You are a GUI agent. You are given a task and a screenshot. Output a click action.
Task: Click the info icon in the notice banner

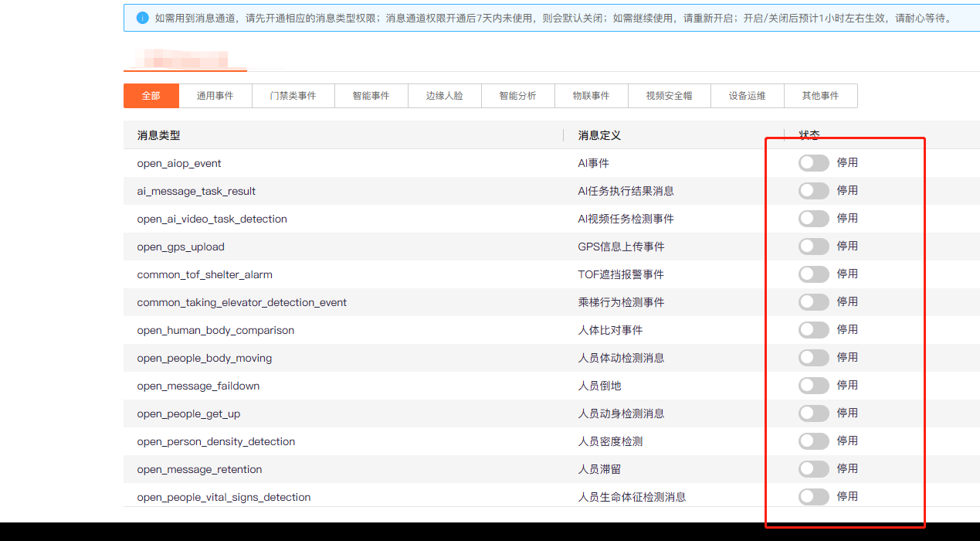[142, 18]
